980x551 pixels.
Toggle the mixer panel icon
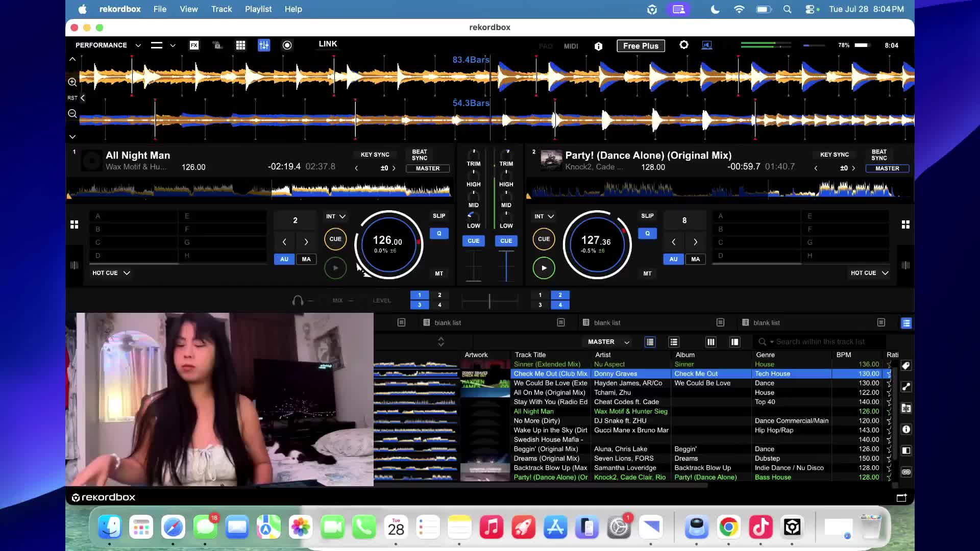pos(264,45)
